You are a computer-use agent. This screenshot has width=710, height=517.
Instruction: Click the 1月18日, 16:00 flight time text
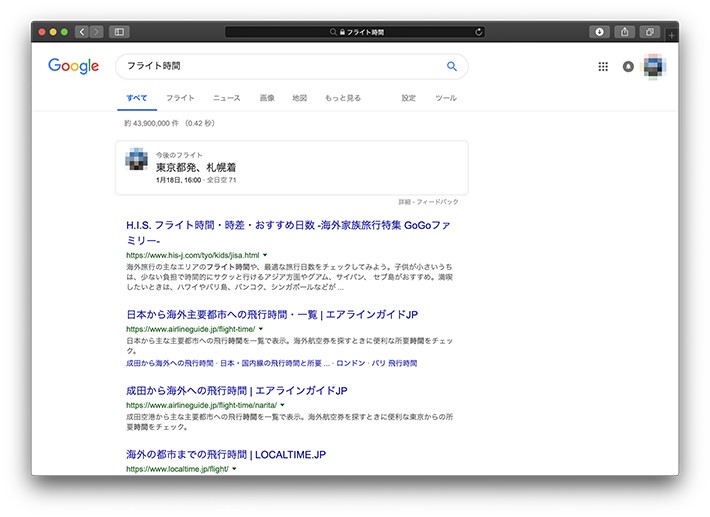point(178,180)
